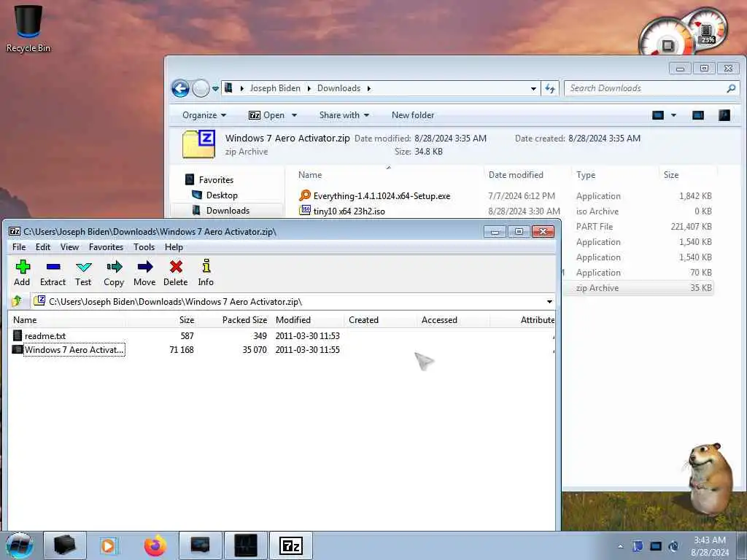The height and width of the screenshot is (560, 747).
Task: Sort Explorer files by Date modified
Action: click(x=527, y=175)
